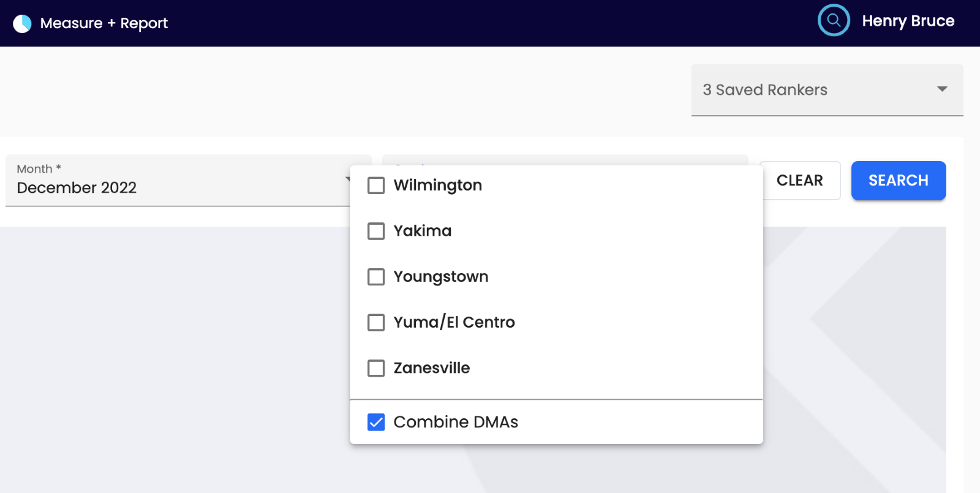Check the Wilmington checkbox

click(x=376, y=186)
